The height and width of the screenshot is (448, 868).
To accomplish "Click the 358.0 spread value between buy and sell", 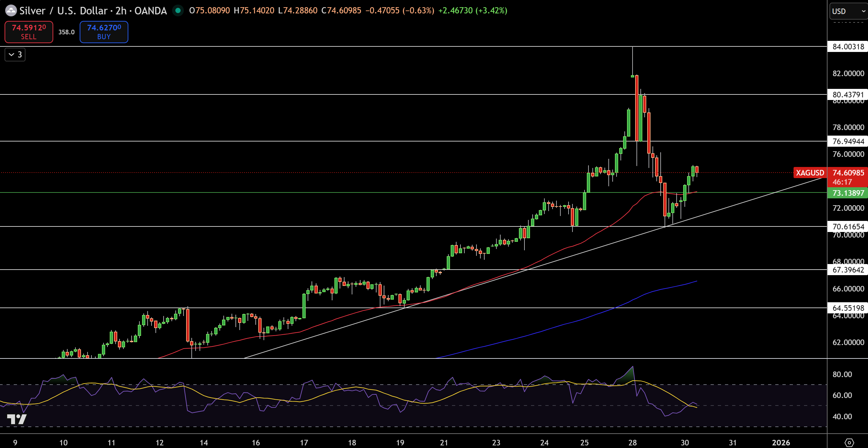I will point(66,32).
